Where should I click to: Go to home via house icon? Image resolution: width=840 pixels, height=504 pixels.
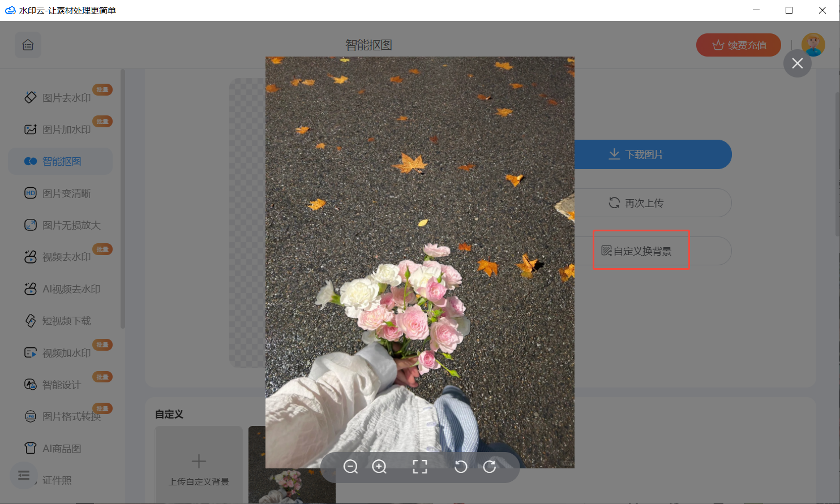coord(28,45)
